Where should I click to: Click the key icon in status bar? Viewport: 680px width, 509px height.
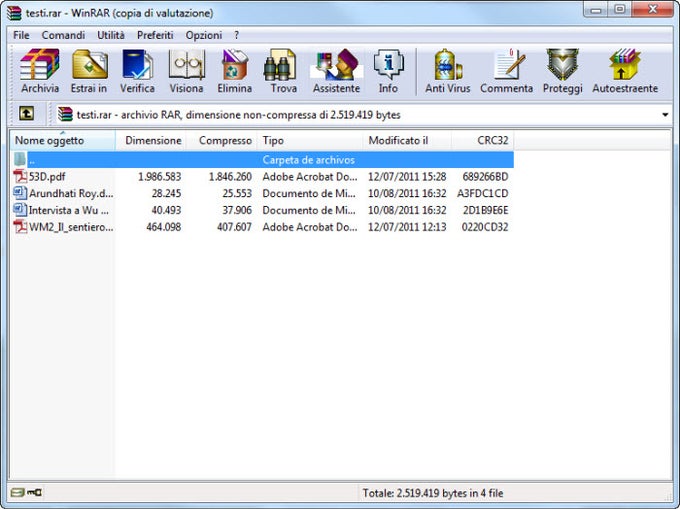[34, 492]
